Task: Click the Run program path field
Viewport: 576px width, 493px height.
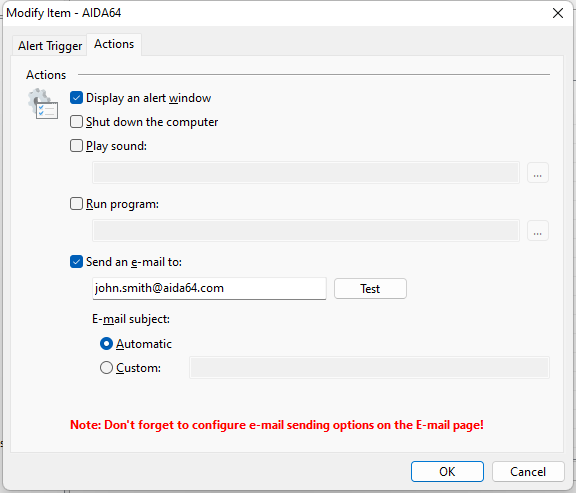Action: pos(306,231)
